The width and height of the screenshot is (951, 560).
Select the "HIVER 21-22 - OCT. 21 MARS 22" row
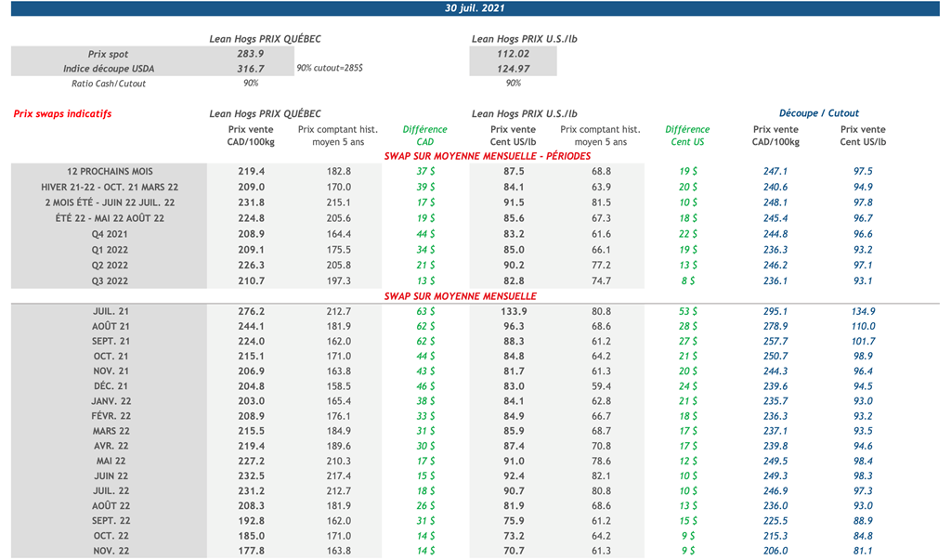coord(110,187)
